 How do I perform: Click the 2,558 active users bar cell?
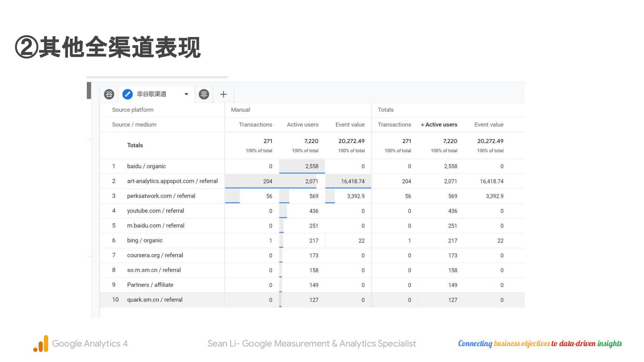(302, 166)
